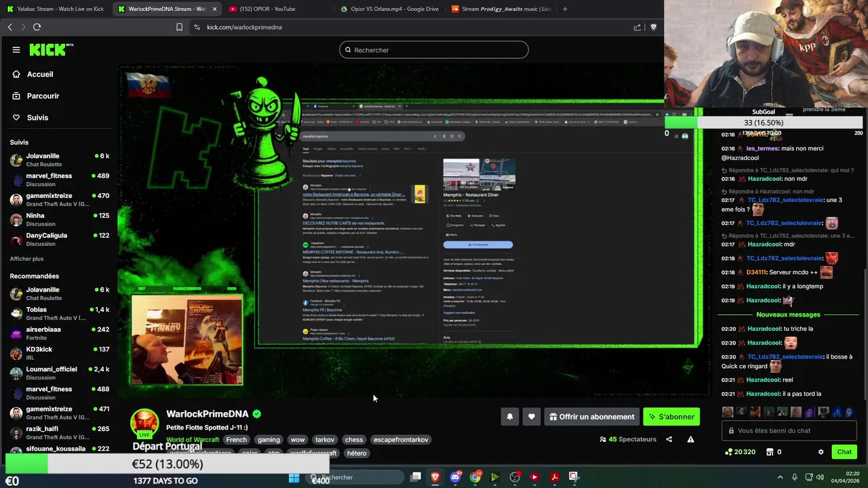Click the KICK logo
The image size is (868, 488).
click(51, 49)
